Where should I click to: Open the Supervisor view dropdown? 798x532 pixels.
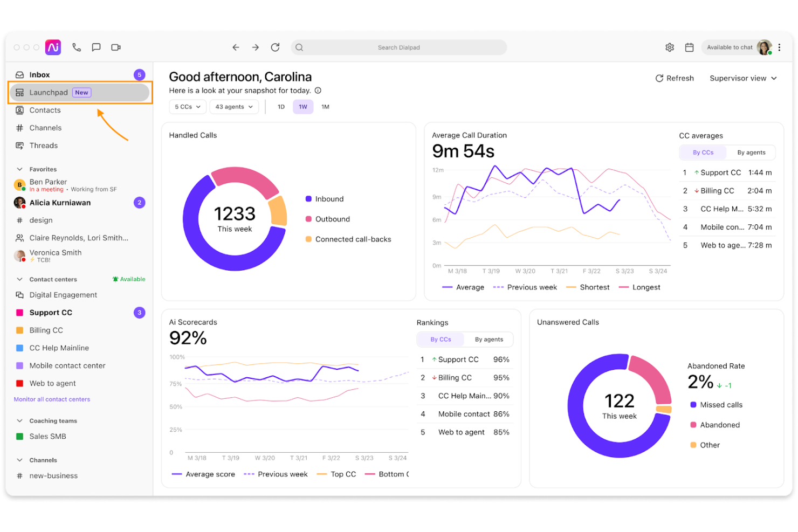pos(743,78)
